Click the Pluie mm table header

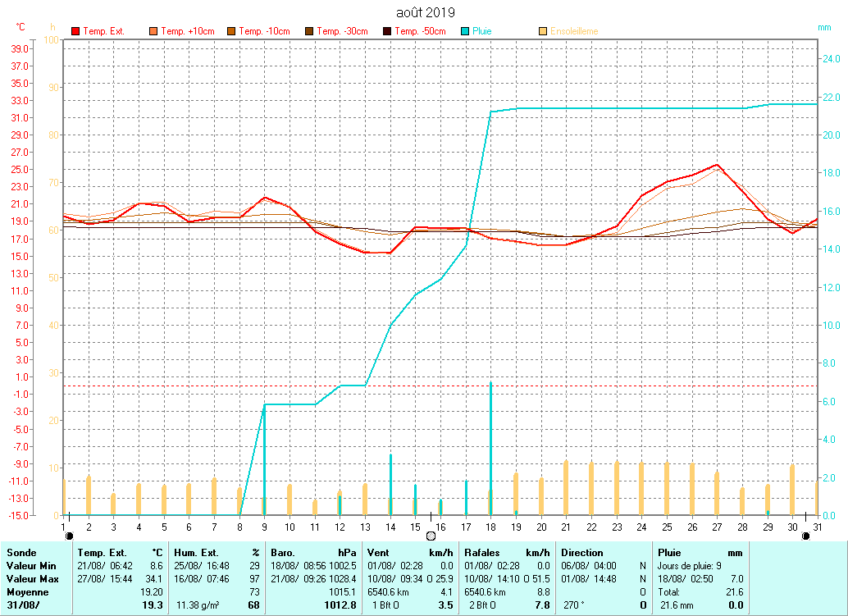tap(670, 553)
